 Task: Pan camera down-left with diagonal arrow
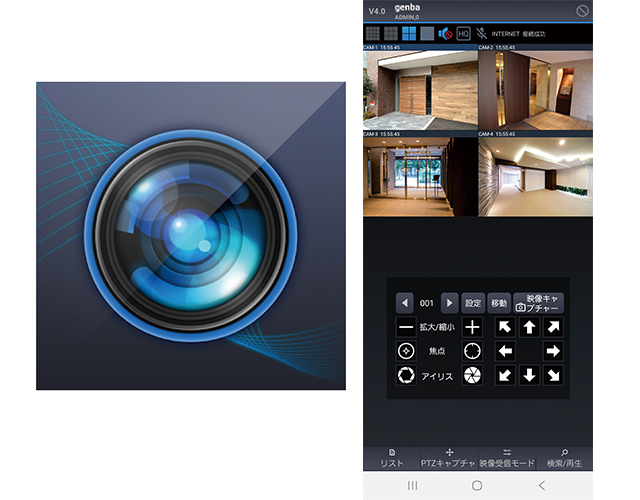(505, 375)
